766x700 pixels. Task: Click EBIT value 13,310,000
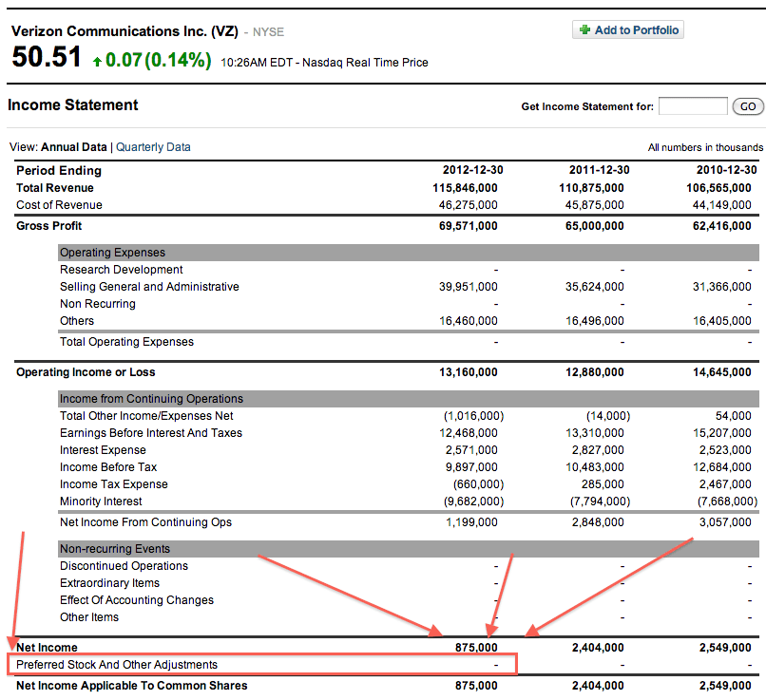click(595, 433)
